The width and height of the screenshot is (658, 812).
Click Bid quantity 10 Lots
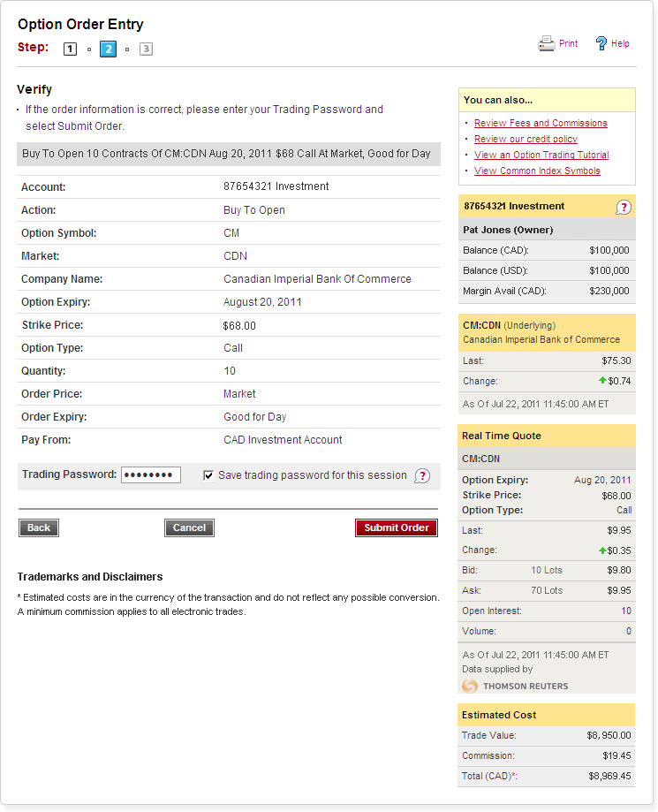547,570
